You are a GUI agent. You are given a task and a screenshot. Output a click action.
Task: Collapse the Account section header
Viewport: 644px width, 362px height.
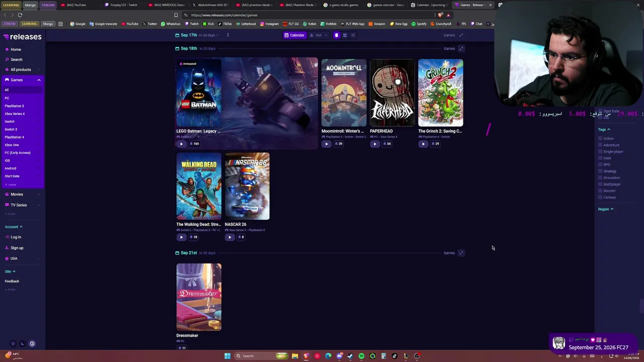[x=13, y=227]
